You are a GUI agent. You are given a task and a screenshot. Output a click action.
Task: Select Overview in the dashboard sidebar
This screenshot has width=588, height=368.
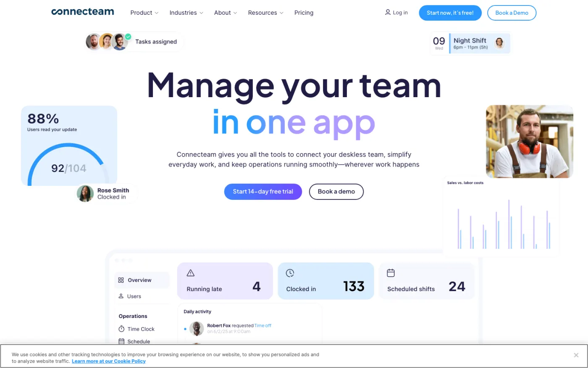click(x=142, y=280)
